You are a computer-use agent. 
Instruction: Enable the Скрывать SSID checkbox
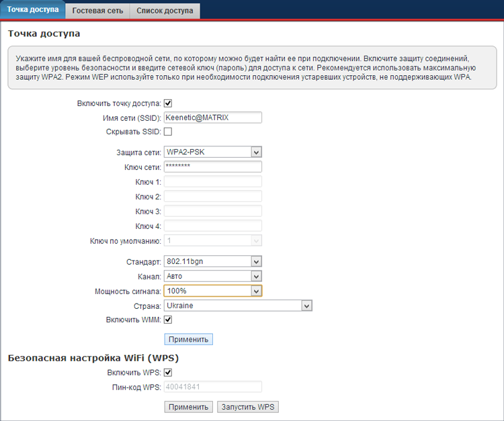[x=168, y=132]
